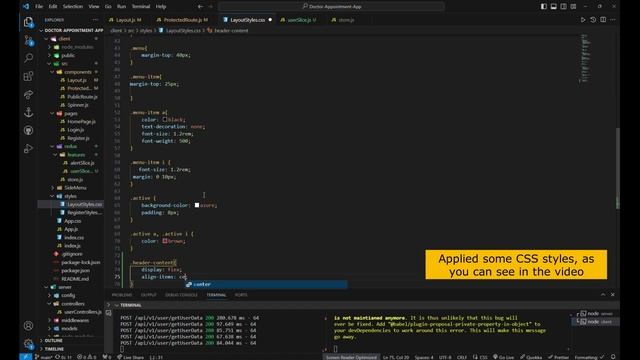
Task: Open the Manage gear menu
Action: pos(29,344)
